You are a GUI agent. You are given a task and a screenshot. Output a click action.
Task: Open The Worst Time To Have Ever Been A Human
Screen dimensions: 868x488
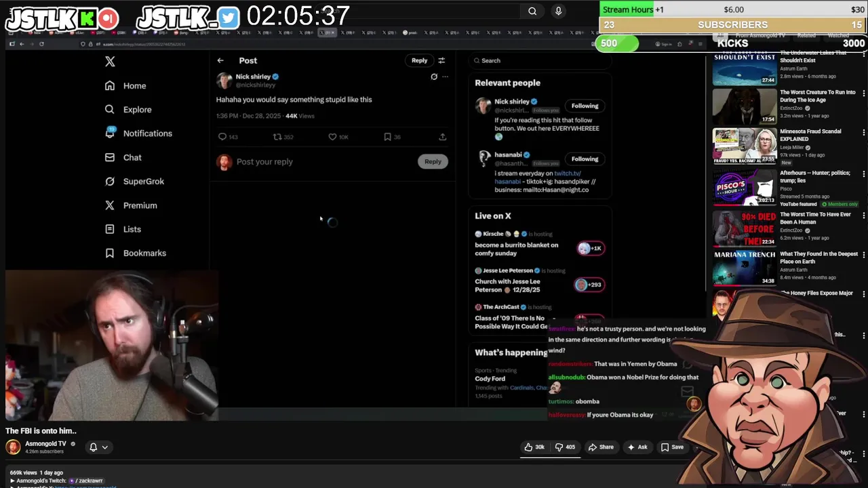[815, 218]
